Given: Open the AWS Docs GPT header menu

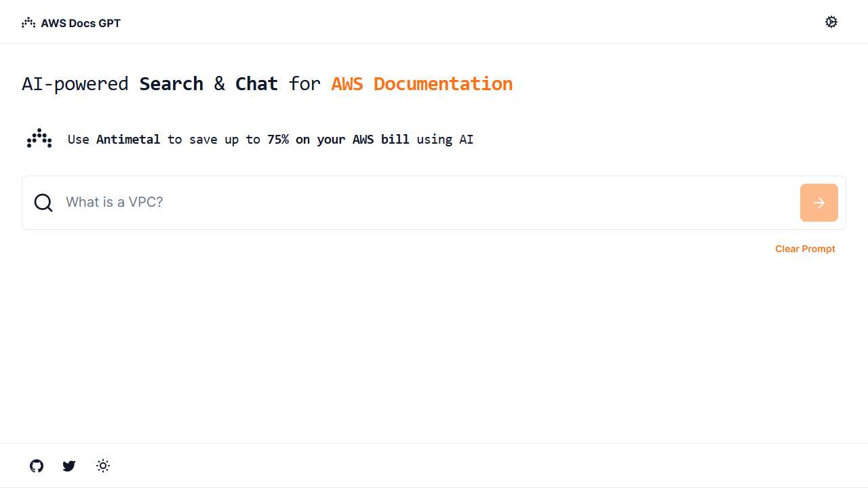Looking at the screenshot, I should click(x=71, y=22).
